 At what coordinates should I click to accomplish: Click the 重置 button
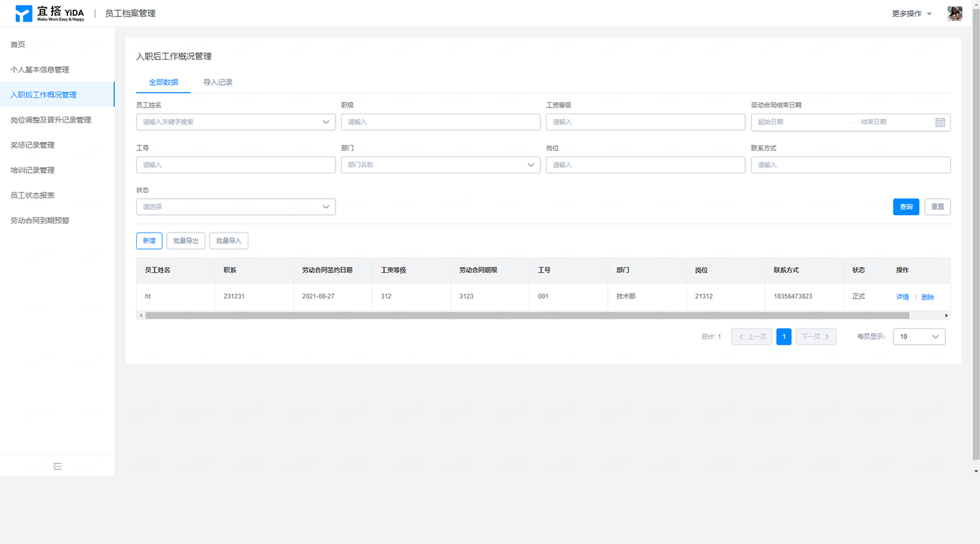tap(937, 207)
